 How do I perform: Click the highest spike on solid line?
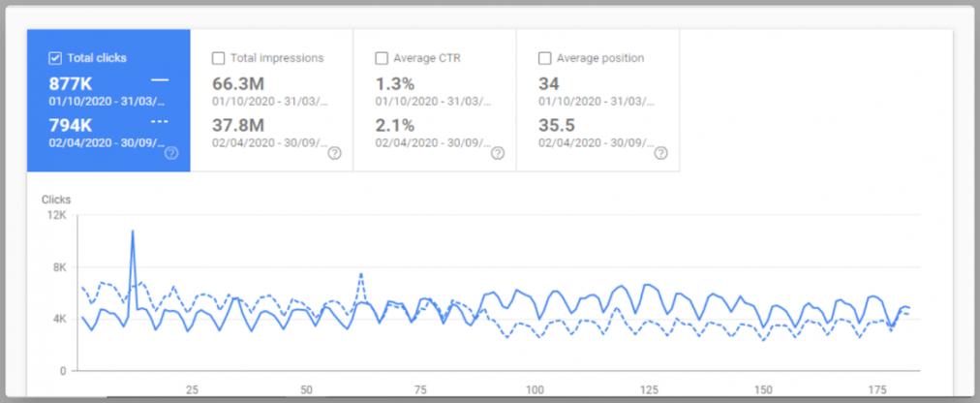pos(132,232)
